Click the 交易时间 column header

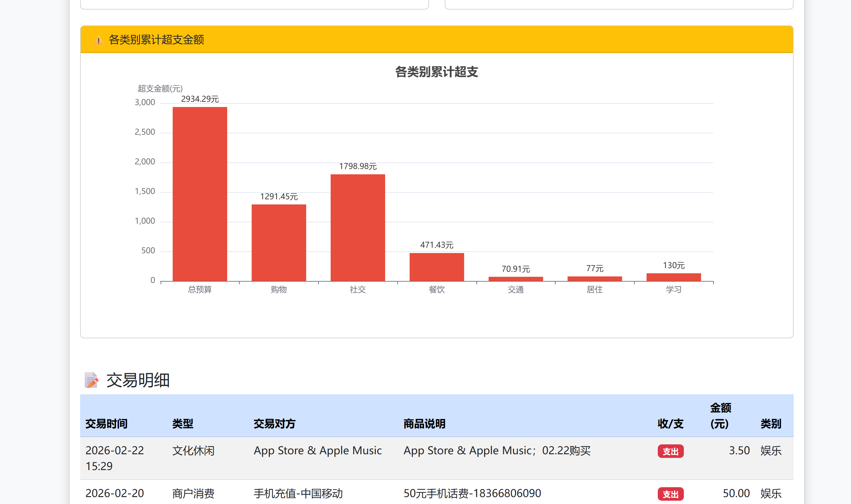(106, 424)
